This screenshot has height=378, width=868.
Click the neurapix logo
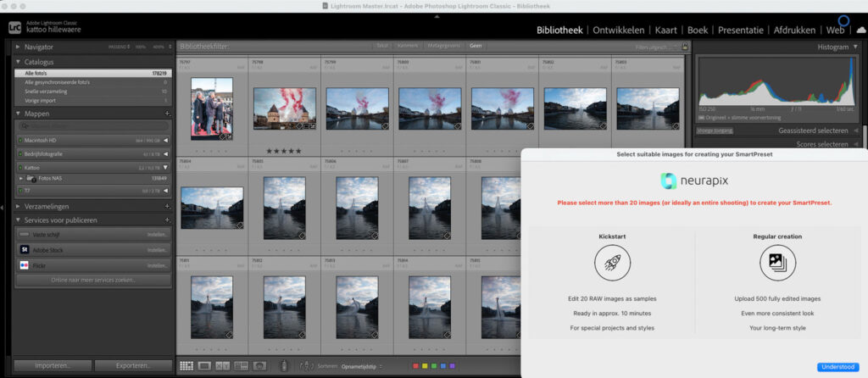[694, 181]
